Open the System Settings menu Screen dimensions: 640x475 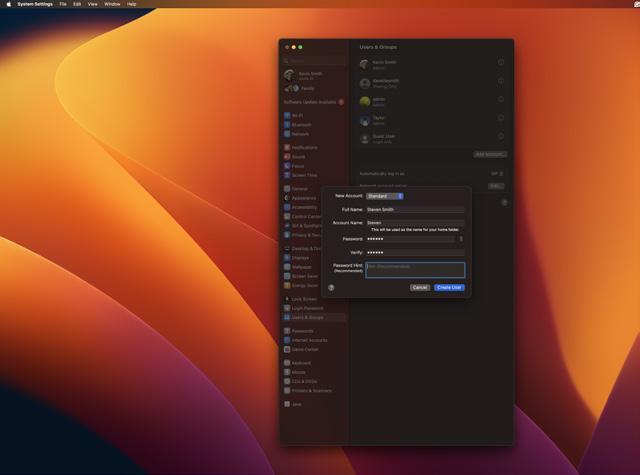(35, 4)
